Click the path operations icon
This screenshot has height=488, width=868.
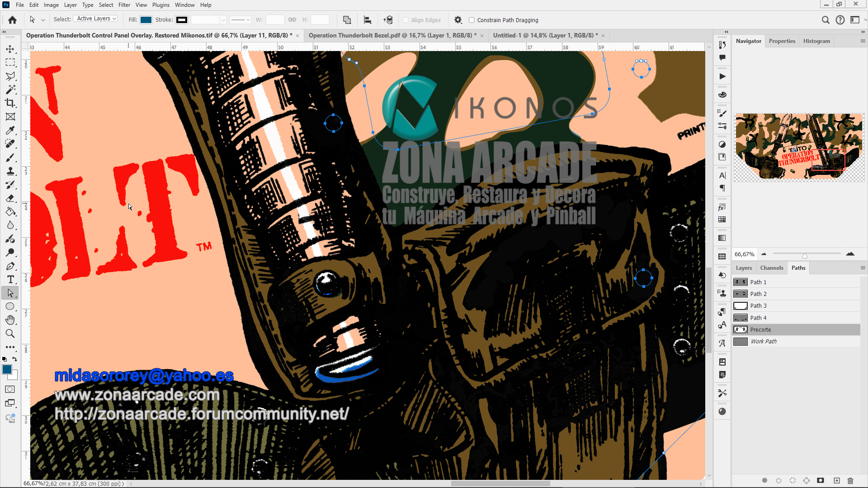pyautogui.click(x=347, y=20)
